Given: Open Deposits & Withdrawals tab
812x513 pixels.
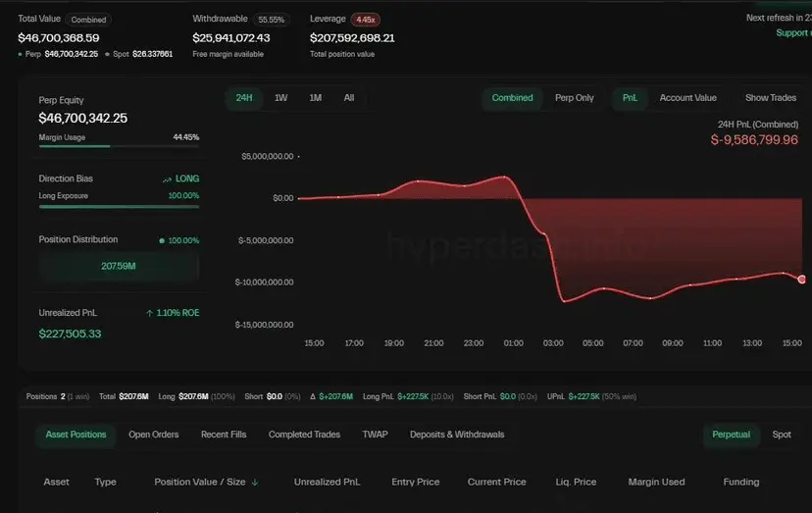Looking at the screenshot, I should pos(457,435).
